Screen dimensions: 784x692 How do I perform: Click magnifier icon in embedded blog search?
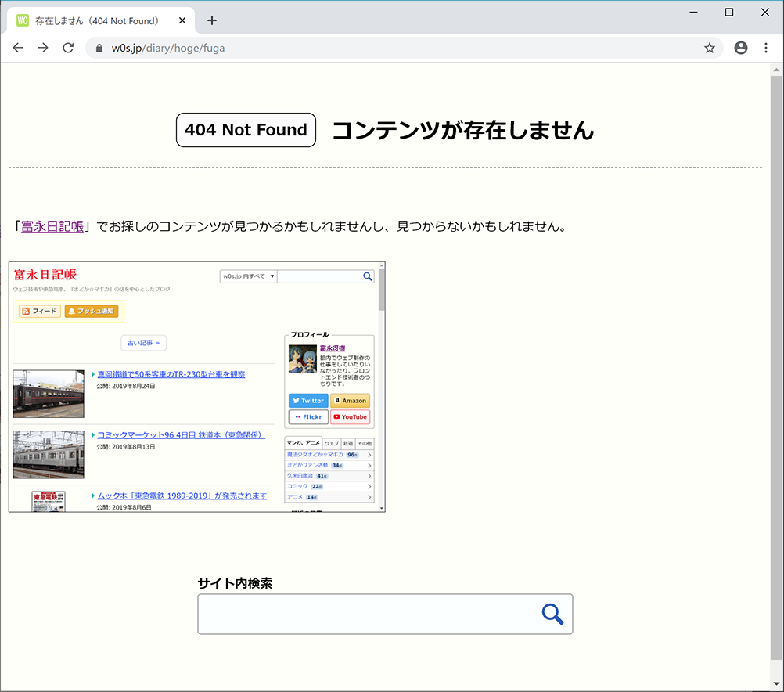pyautogui.click(x=367, y=276)
